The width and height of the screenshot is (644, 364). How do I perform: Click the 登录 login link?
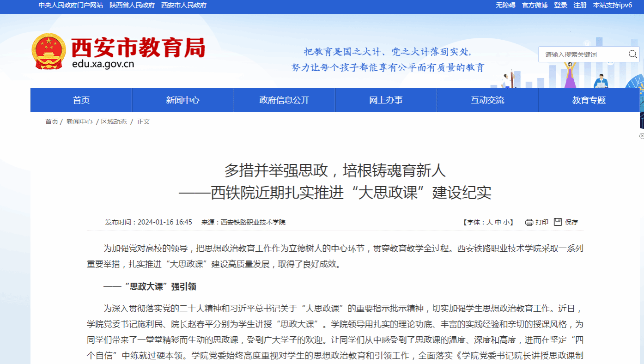pyautogui.click(x=560, y=5)
